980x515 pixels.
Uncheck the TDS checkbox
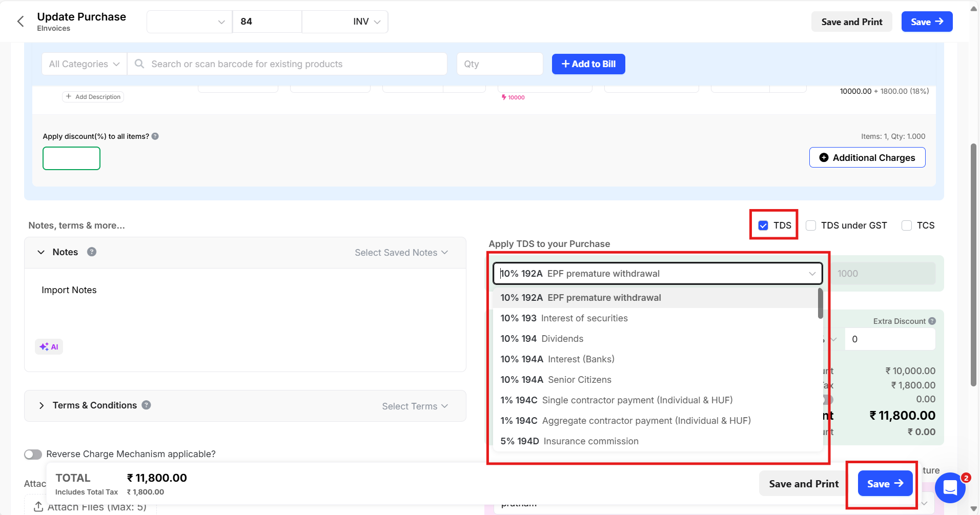click(x=763, y=225)
